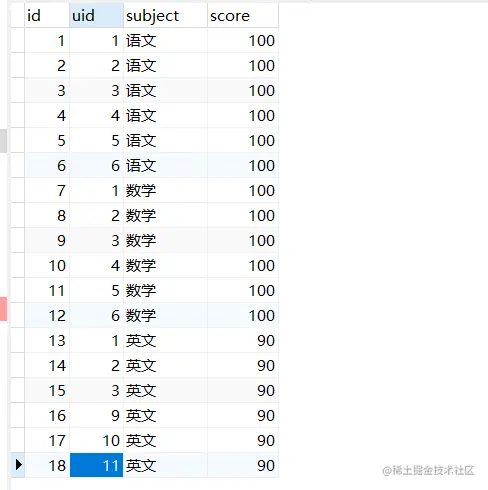Click score 90 in row id 16

pos(243,415)
